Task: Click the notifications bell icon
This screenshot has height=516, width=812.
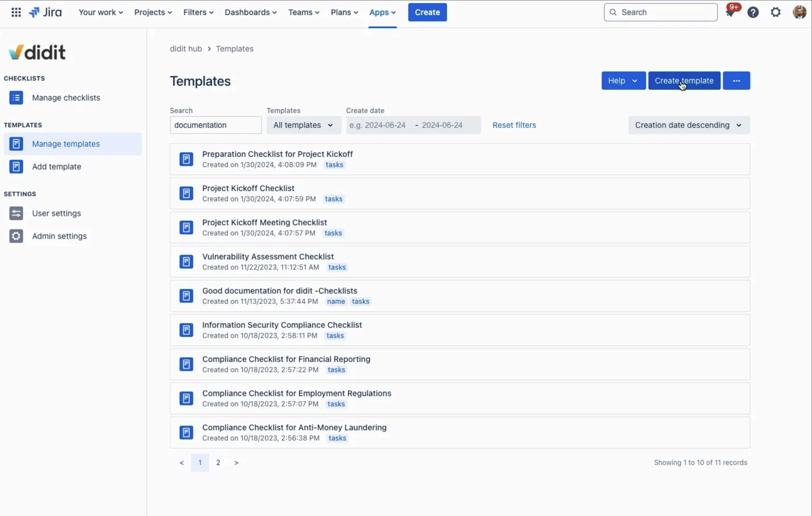Action: (x=730, y=13)
